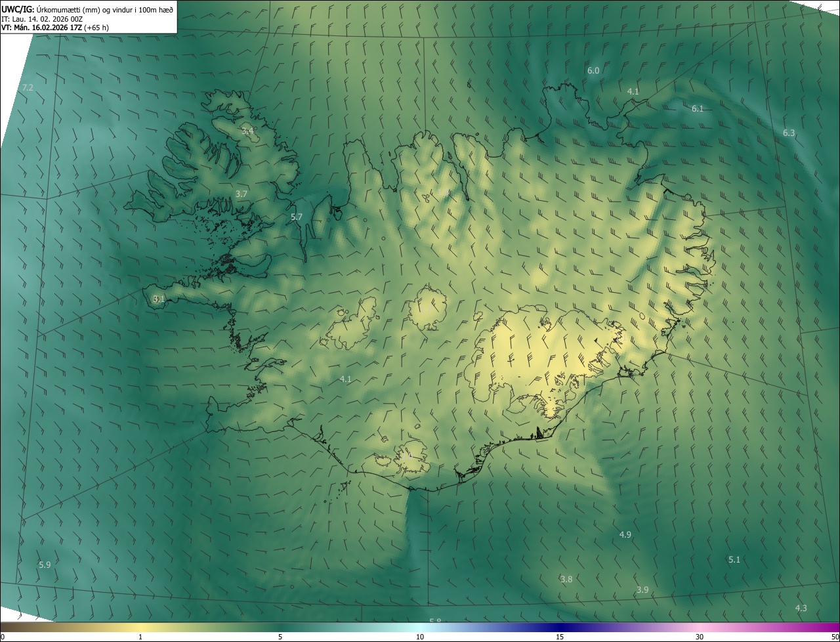Select the 4.3 value label on the map

801,608
